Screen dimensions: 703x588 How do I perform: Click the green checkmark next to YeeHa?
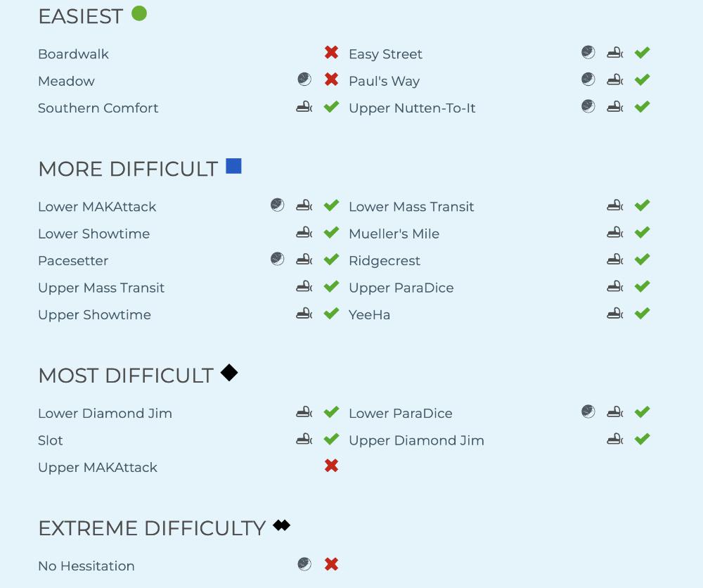pyautogui.click(x=642, y=314)
